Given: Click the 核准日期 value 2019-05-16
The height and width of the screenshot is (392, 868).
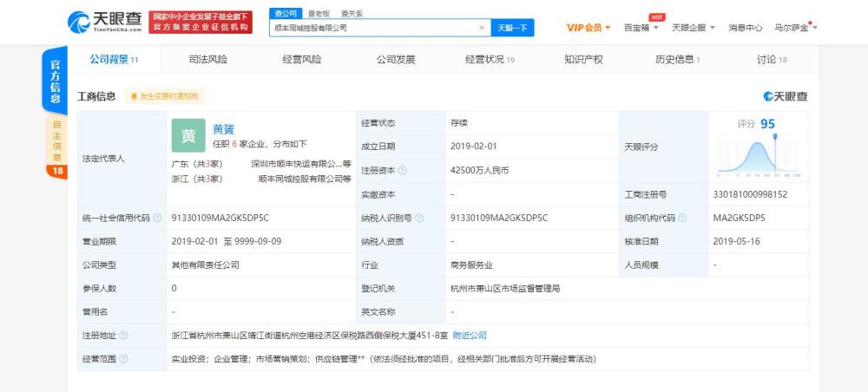Looking at the screenshot, I should click(736, 242).
